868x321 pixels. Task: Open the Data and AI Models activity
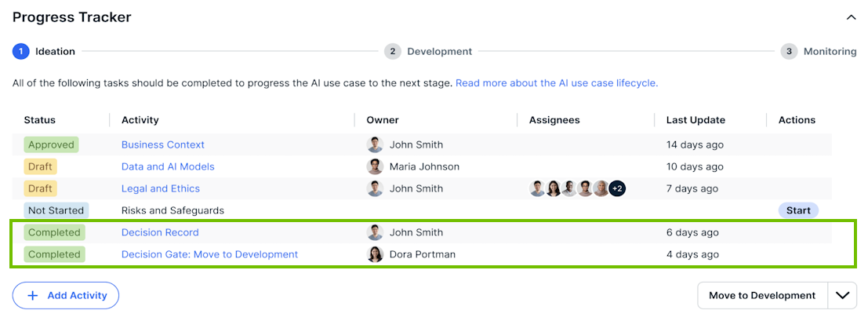point(167,166)
